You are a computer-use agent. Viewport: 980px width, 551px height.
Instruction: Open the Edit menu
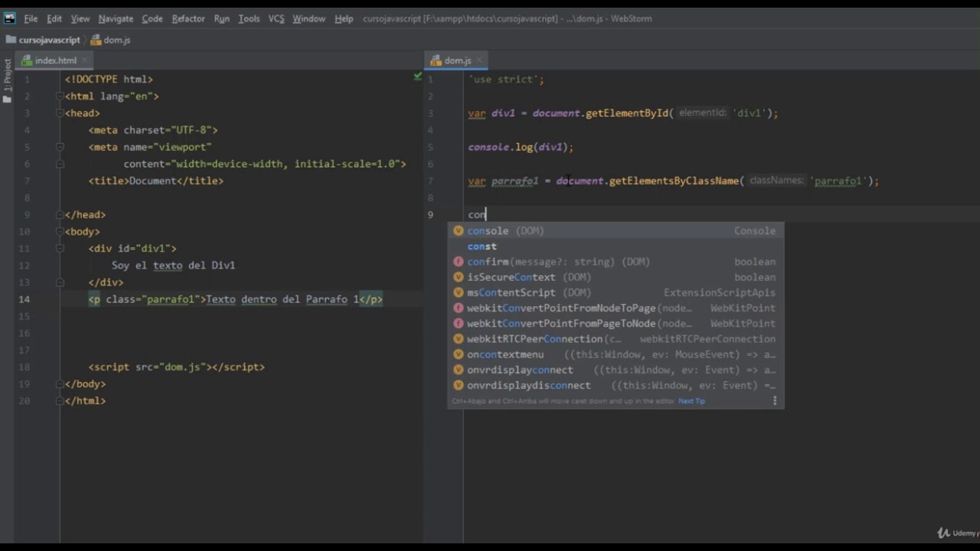(x=54, y=18)
